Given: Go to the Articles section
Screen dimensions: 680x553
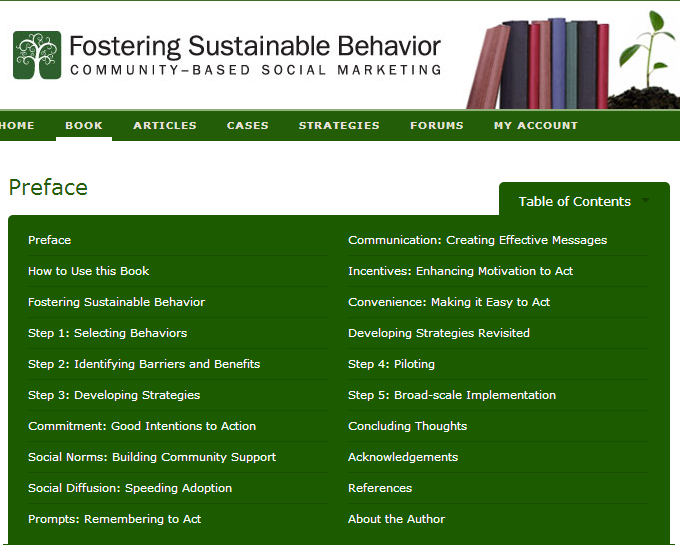Looking at the screenshot, I should tap(165, 126).
